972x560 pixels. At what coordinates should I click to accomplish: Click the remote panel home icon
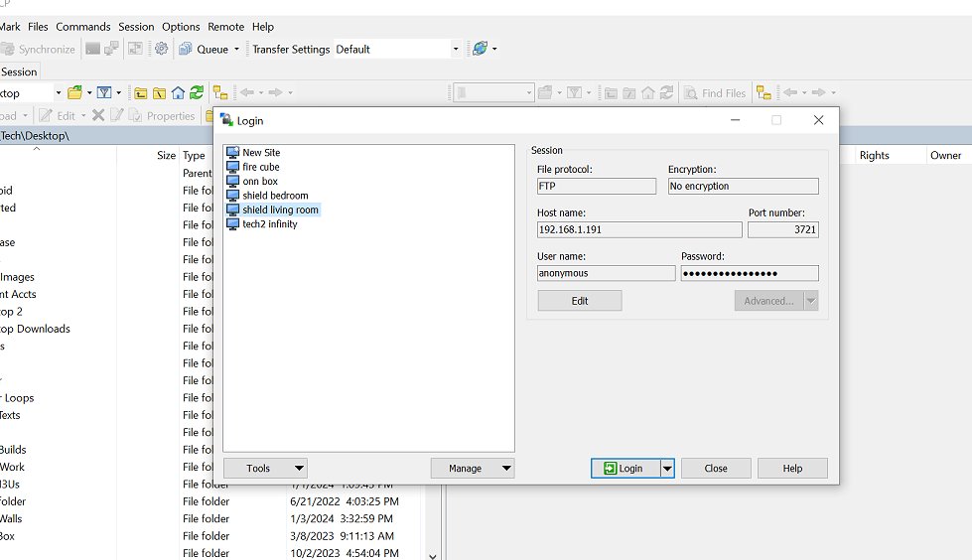pos(647,93)
